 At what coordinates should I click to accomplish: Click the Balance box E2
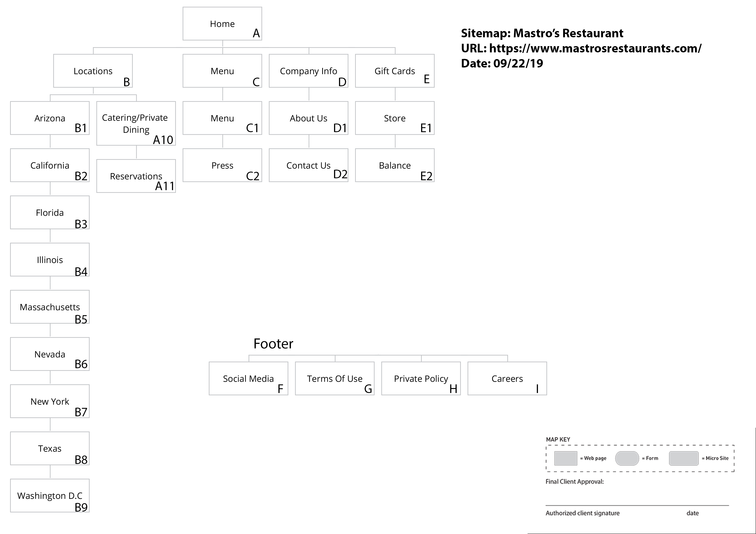point(395,165)
